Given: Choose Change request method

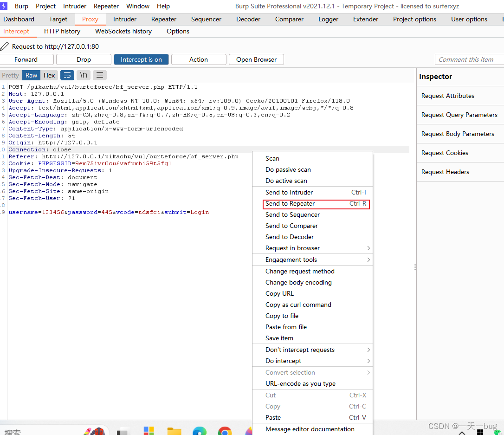Looking at the screenshot, I should [312, 271].
